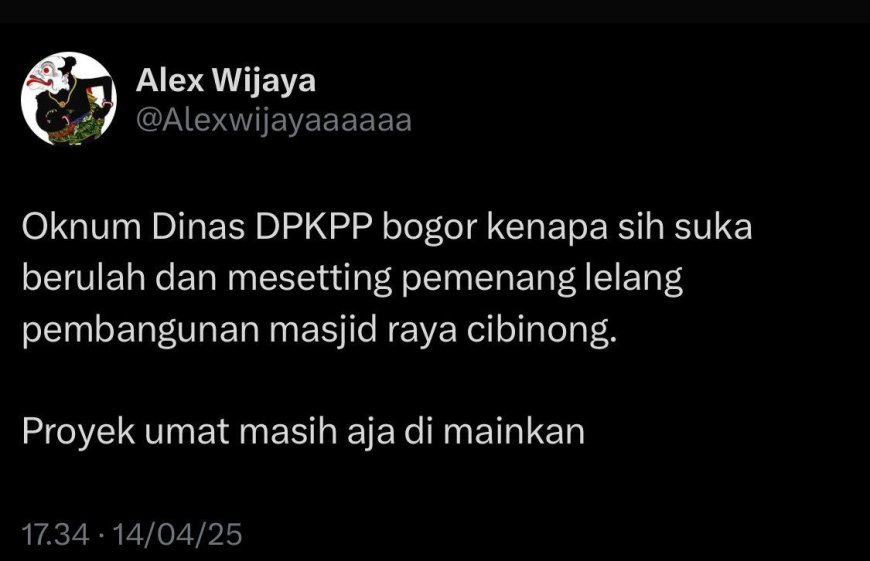Screen dimensions: 870x561
Task: Click the display name Alex Wijaya
Action: (225, 80)
